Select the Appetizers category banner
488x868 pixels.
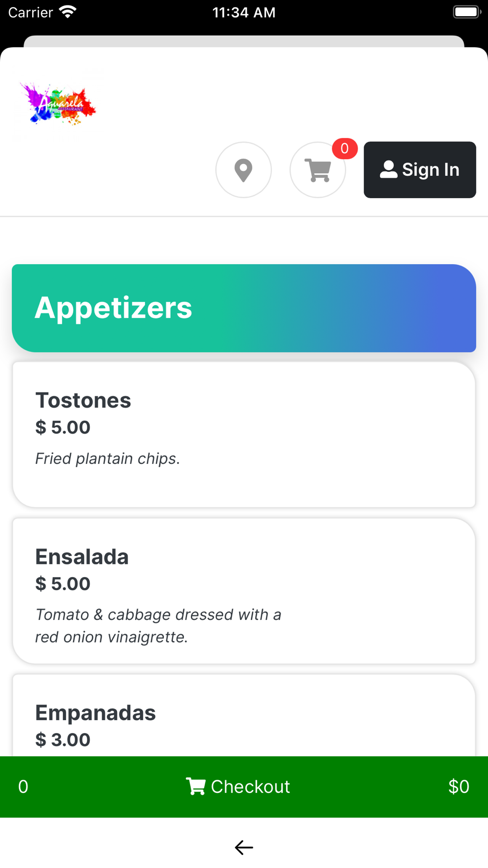[x=244, y=308]
